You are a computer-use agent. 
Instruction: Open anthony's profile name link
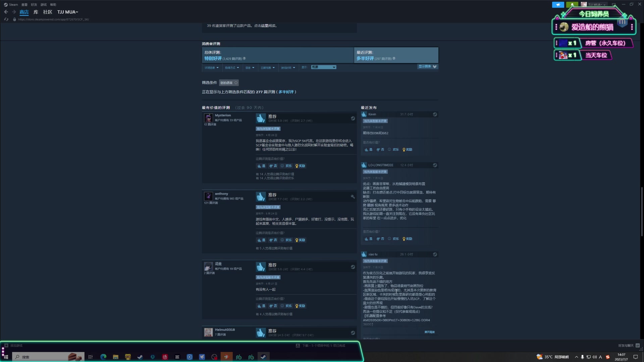[x=221, y=194]
